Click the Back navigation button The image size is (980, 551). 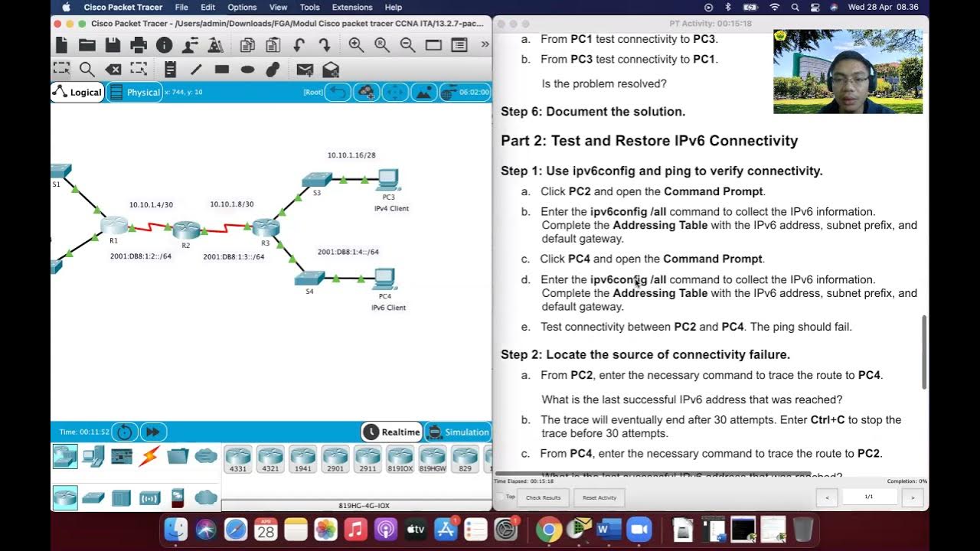point(338,92)
